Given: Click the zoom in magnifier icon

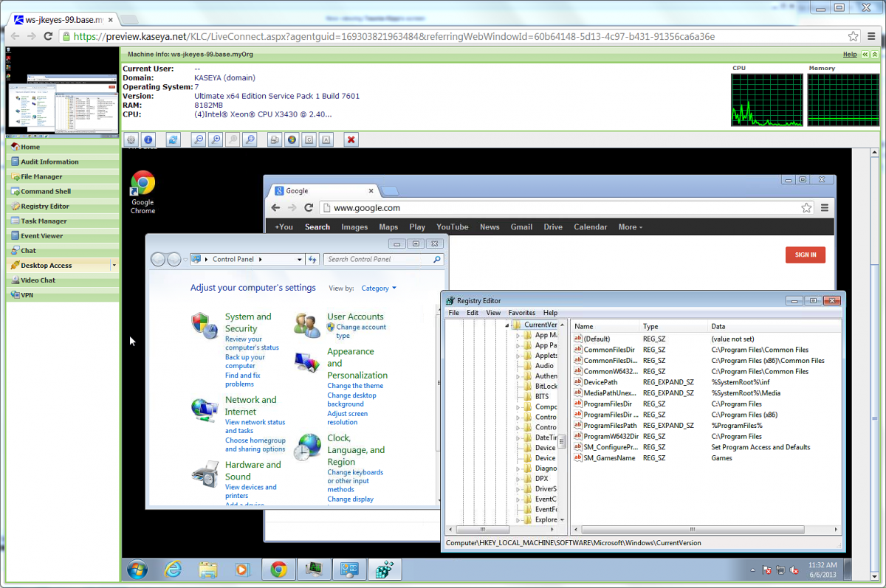Looking at the screenshot, I should [215, 139].
